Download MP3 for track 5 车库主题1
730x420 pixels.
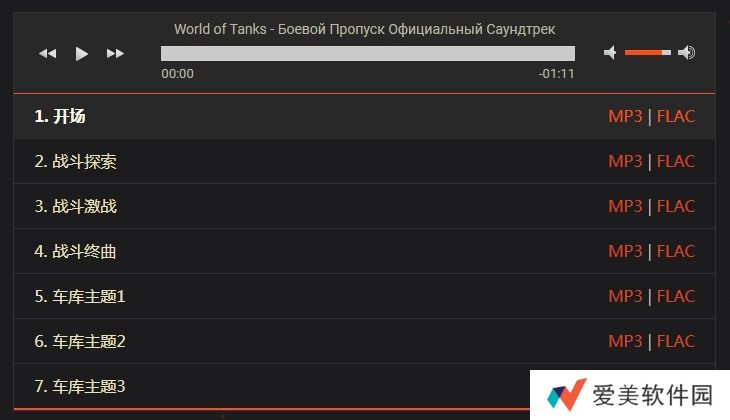coord(625,296)
